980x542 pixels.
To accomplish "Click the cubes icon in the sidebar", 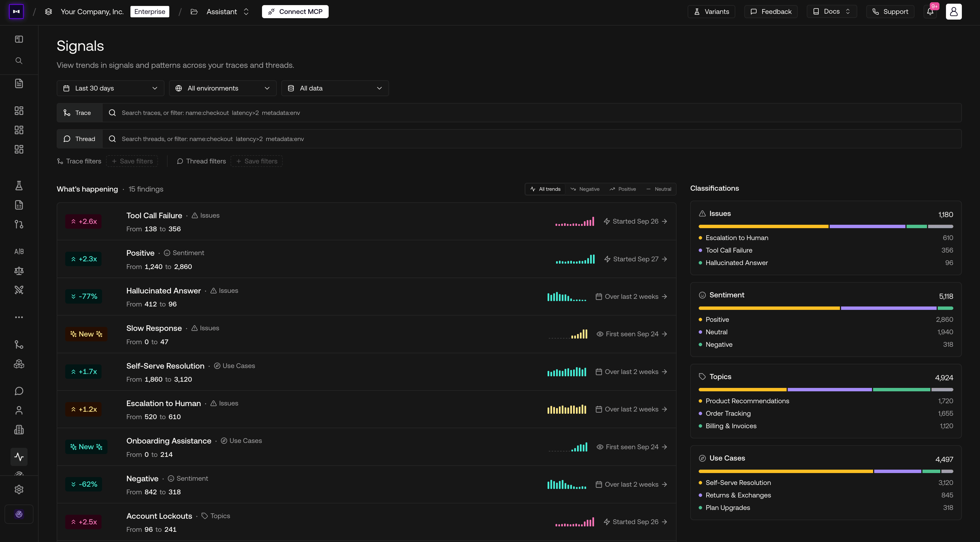I will coord(19,364).
